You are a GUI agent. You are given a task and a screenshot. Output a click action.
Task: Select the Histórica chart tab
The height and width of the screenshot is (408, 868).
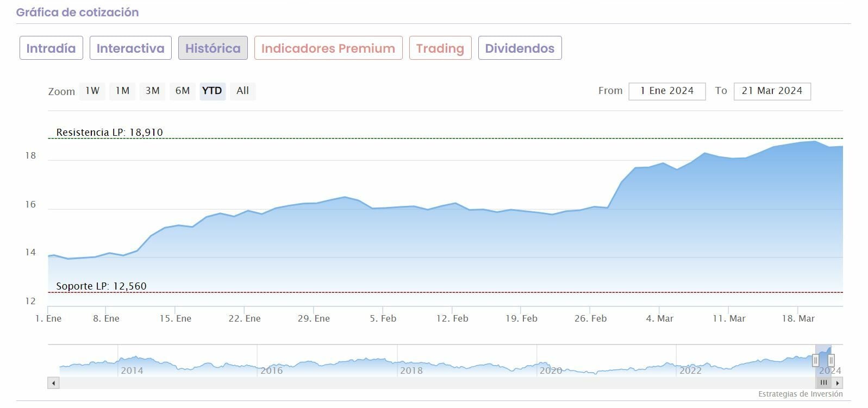[x=213, y=48]
